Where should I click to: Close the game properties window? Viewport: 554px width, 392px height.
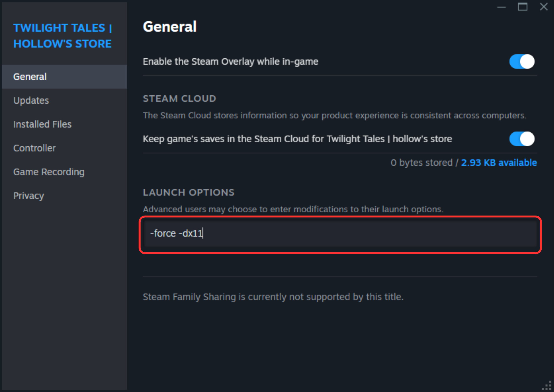[544, 7]
